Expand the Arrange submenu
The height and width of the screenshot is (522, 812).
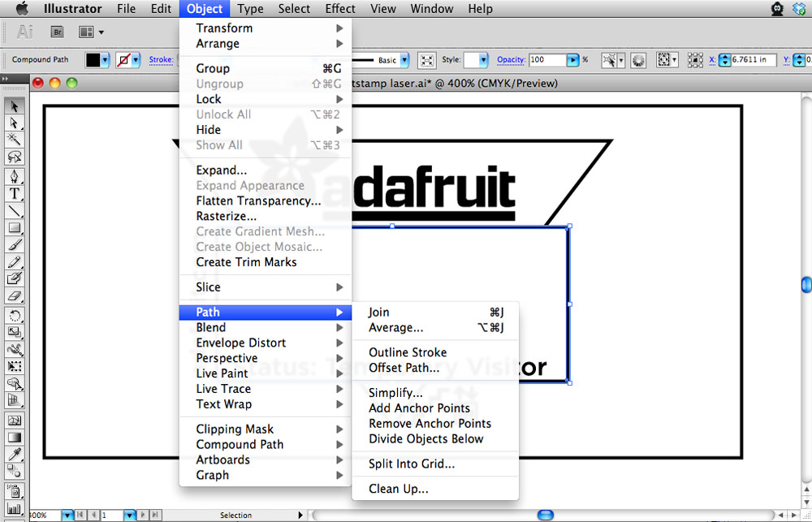[266, 44]
